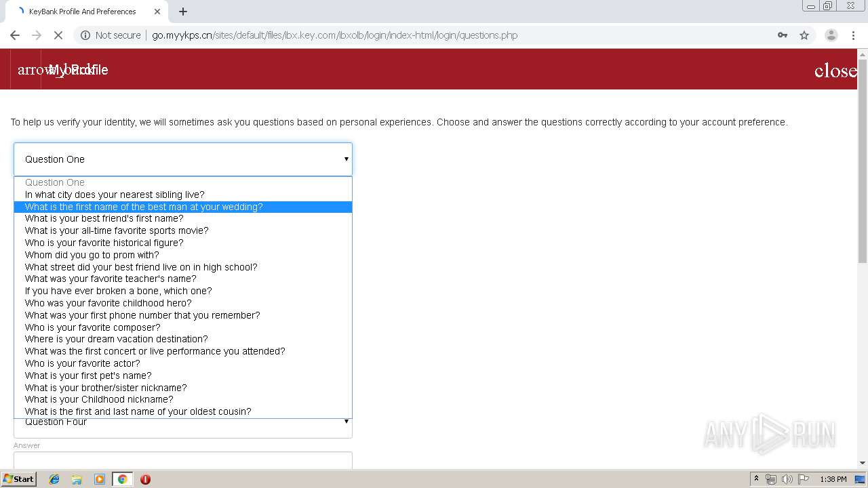Stop loading the page

coord(58,35)
